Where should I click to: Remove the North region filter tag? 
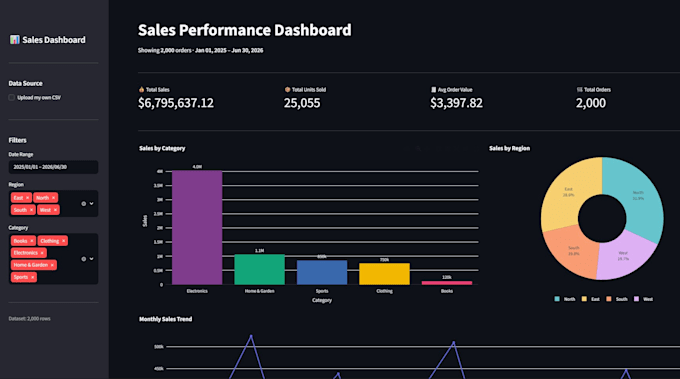pyautogui.click(x=53, y=198)
